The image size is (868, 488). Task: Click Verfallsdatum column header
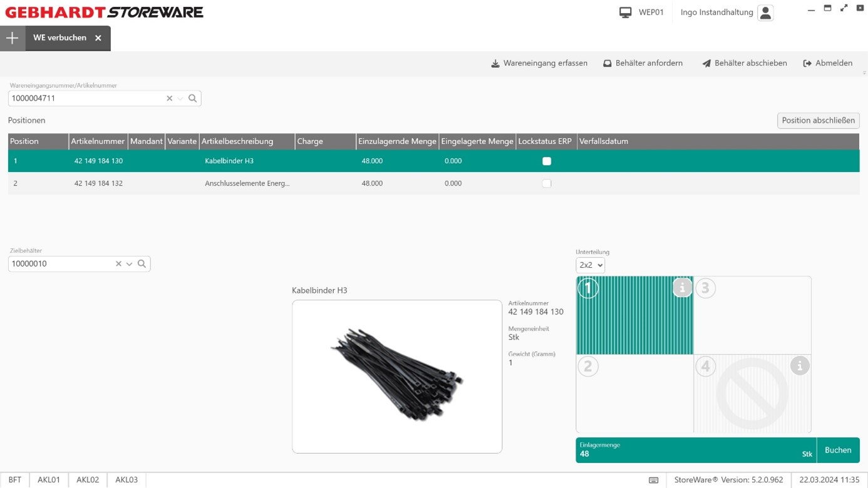point(718,141)
